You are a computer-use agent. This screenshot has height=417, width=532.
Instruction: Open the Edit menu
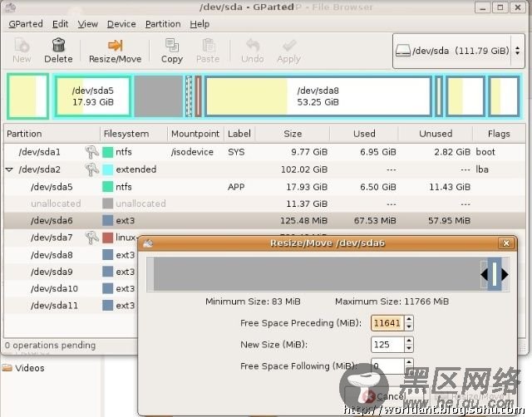point(60,24)
